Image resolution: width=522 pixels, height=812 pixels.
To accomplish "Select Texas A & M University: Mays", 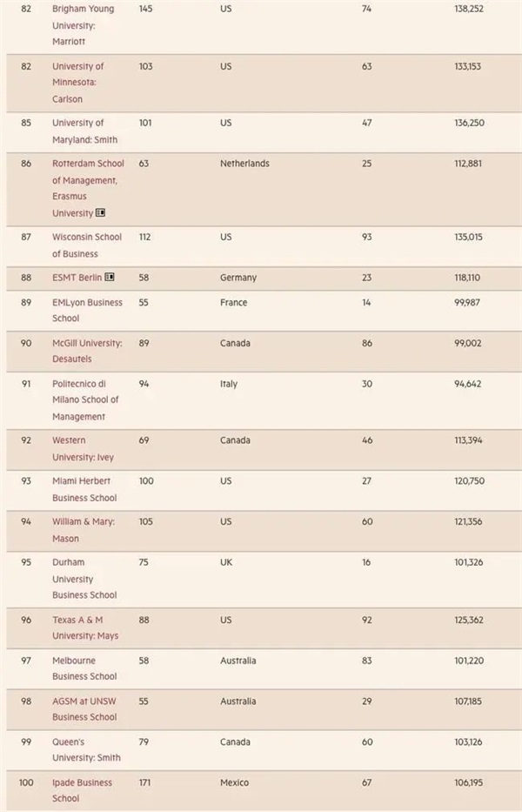I will click(x=84, y=627).
